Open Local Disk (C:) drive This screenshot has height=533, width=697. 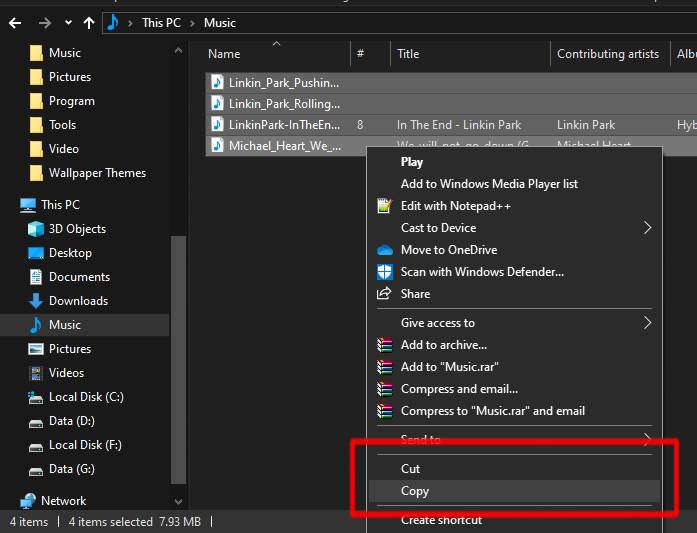coord(76,397)
